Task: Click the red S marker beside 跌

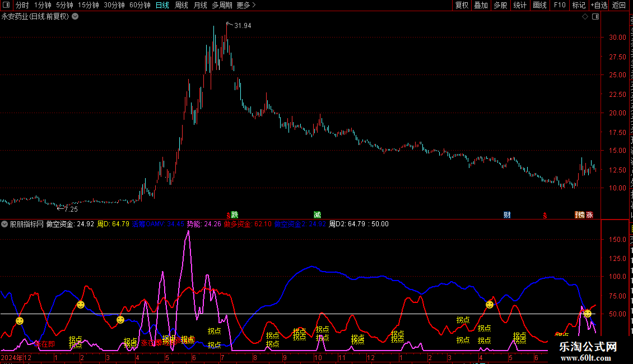Action: coord(229,216)
